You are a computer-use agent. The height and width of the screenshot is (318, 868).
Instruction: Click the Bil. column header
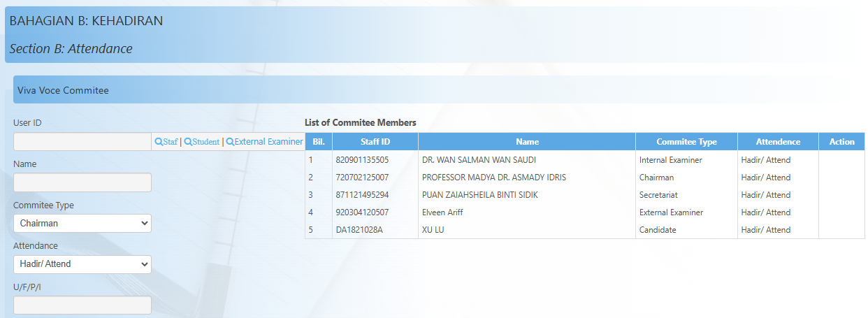point(318,142)
